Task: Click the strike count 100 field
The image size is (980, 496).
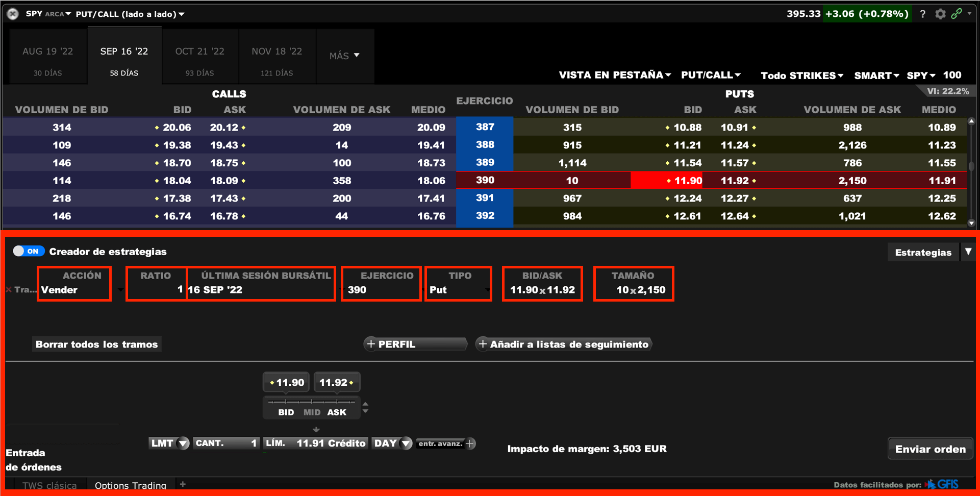Action: pyautogui.click(x=952, y=76)
